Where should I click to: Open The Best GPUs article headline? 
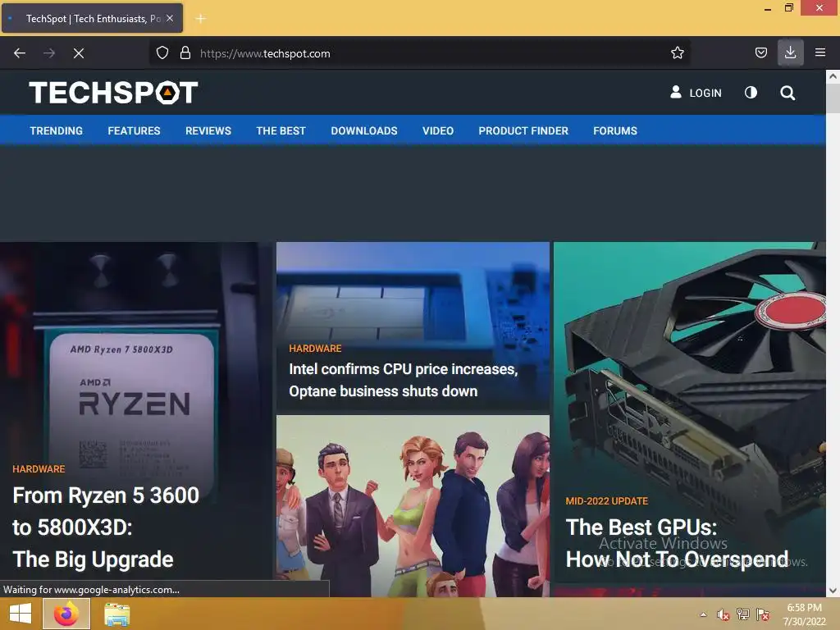tap(677, 543)
